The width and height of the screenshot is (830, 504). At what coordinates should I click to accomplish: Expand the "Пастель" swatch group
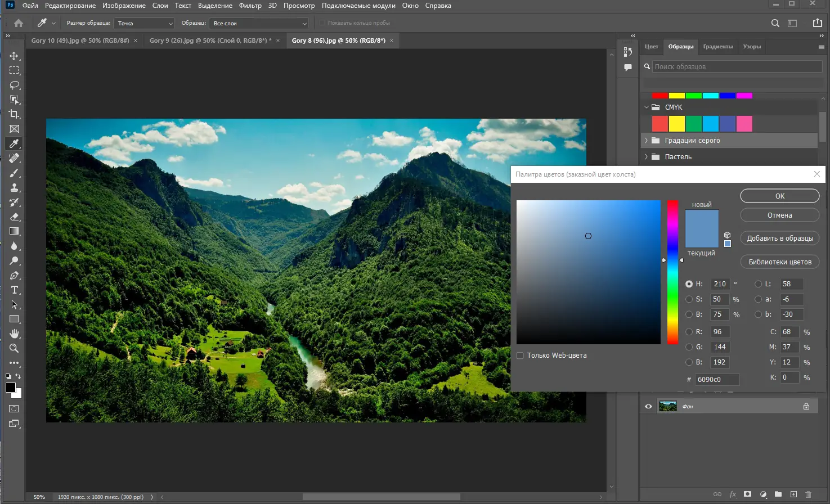pyautogui.click(x=645, y=156)
